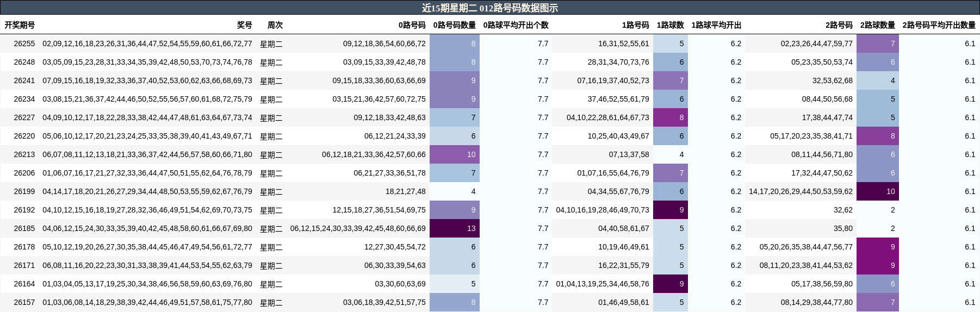Select issue number 26171
This screenshot has height=312, width=980.
click(x=24, y=265)
